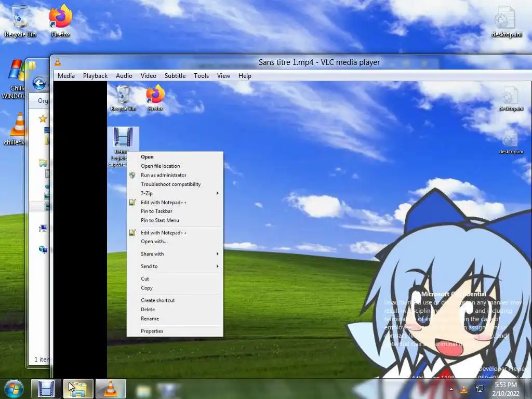
Task: Click the 7-Zip context menu entry
Action: coord(175,193)
